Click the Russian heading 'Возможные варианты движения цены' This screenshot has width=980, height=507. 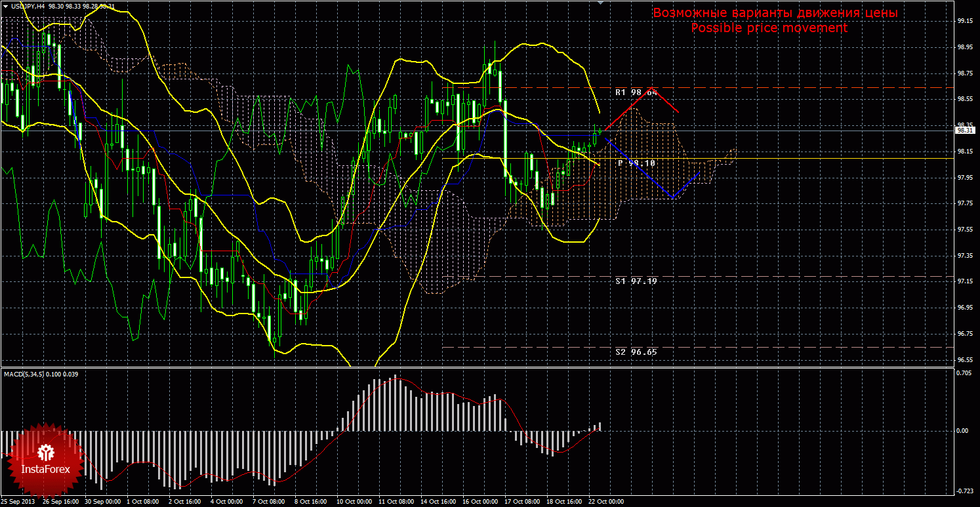coord(775,13)
